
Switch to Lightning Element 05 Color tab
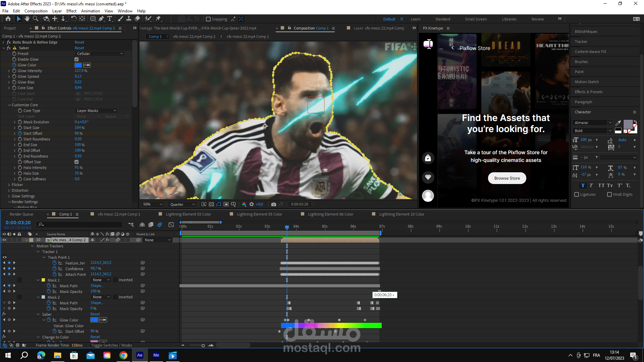click(259, 214)
